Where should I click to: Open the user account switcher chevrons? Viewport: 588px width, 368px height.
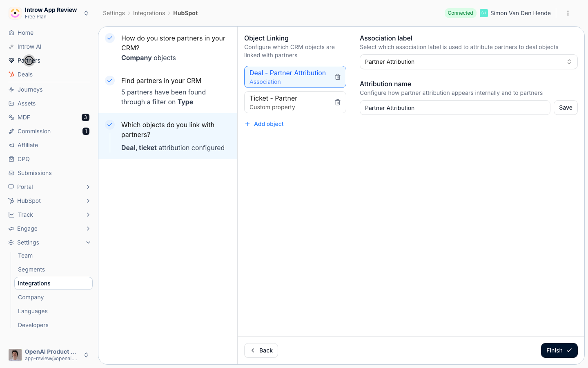point(86,355)
